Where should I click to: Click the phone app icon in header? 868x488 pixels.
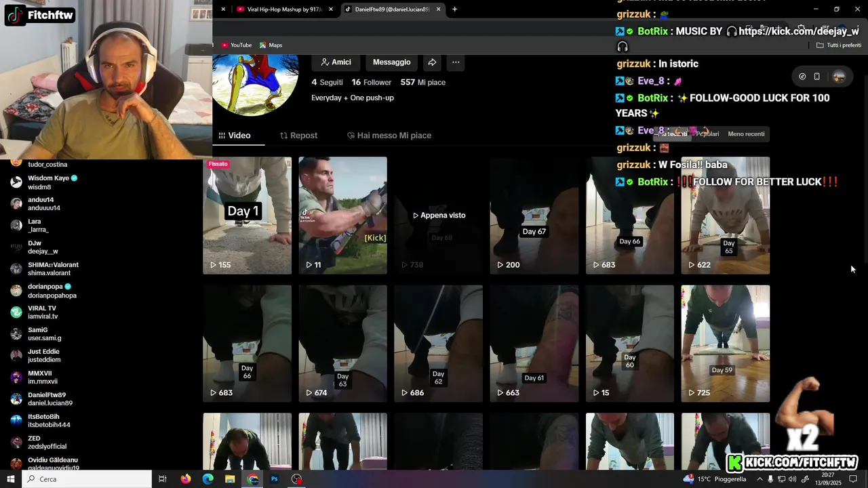coord(817,77)
